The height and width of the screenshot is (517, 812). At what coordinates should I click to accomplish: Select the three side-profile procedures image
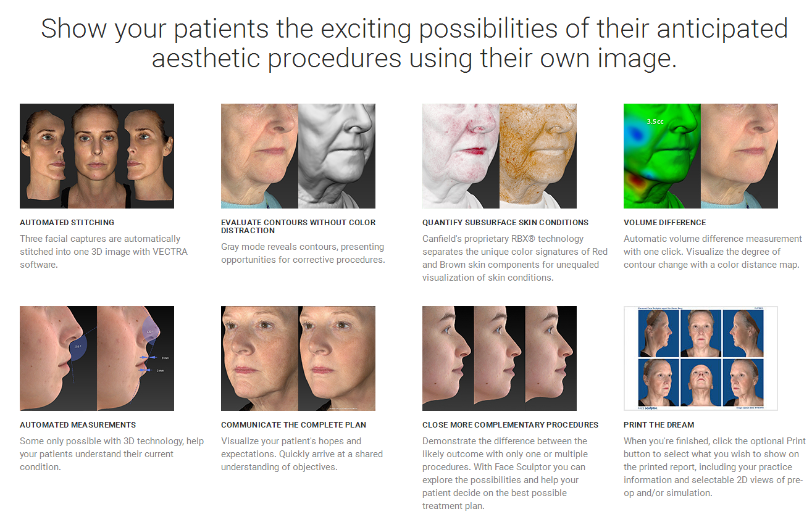click(500, 358)
